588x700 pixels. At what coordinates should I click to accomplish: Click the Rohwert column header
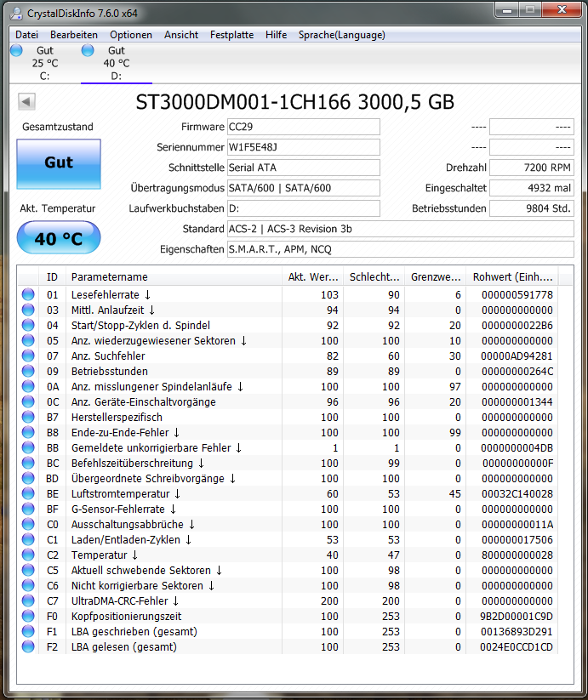(x=512, y=277)
